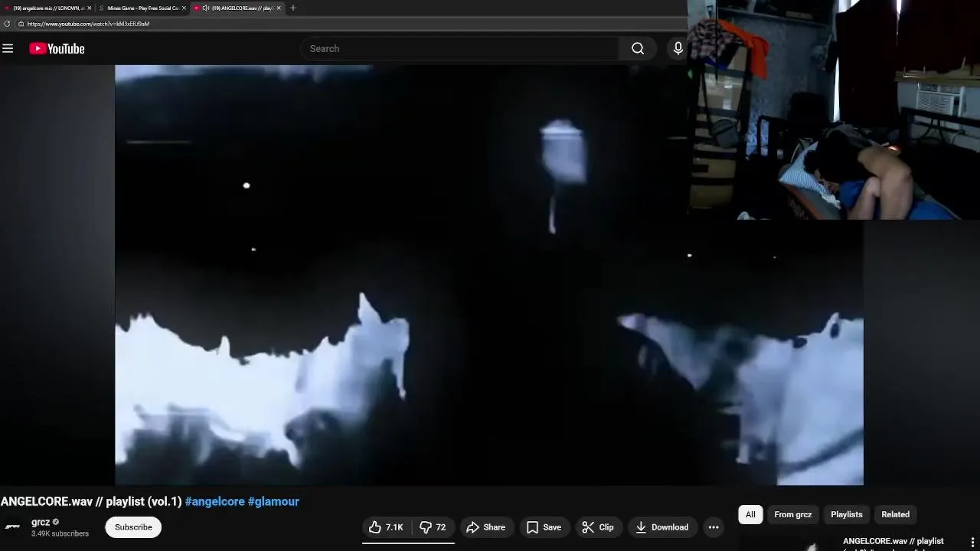
Task: Open the grcz channel avatar
Action: click(13, 527)
